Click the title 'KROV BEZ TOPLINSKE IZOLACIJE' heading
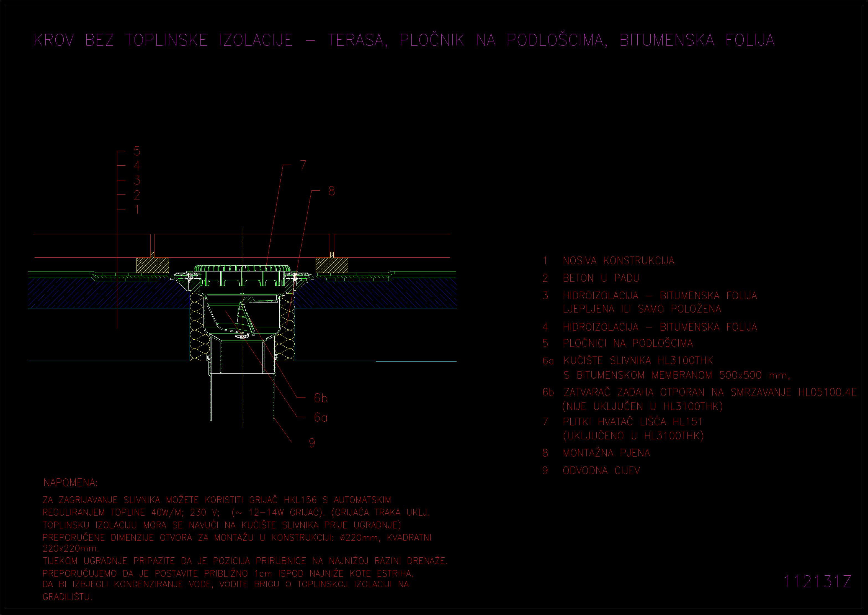Screen dimensions: 868x615 point(163,40)
